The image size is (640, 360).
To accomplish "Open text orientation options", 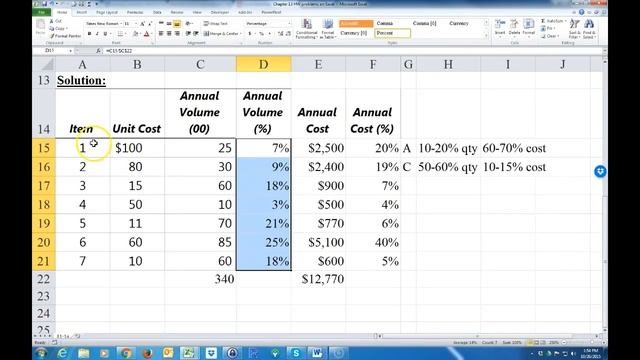I will (x=189, y=24).
